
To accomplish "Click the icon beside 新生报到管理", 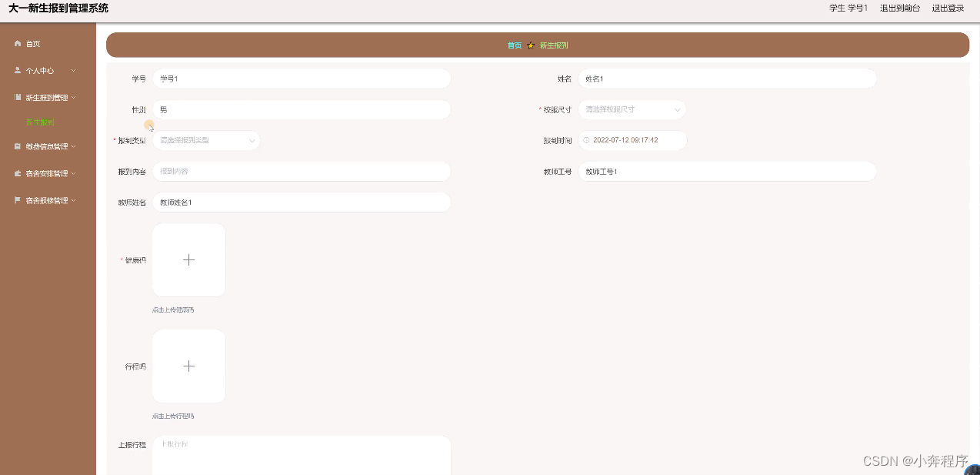I will (x=18, y=98).
